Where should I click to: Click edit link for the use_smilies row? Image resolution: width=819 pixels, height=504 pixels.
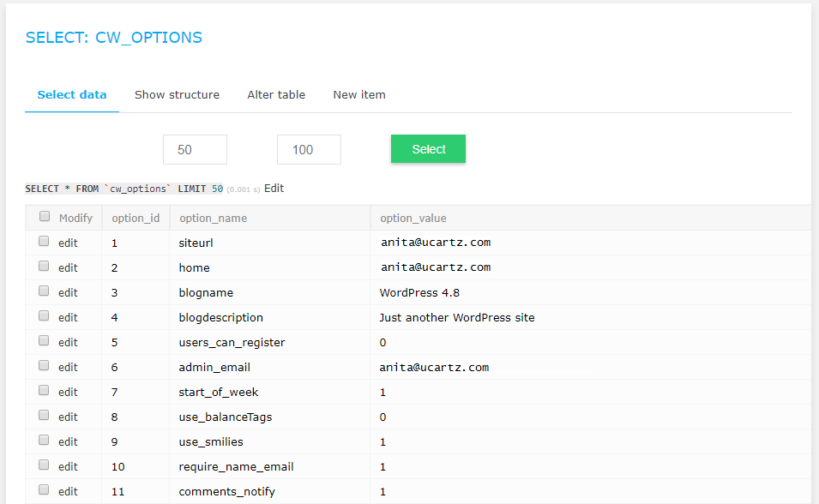68,441
